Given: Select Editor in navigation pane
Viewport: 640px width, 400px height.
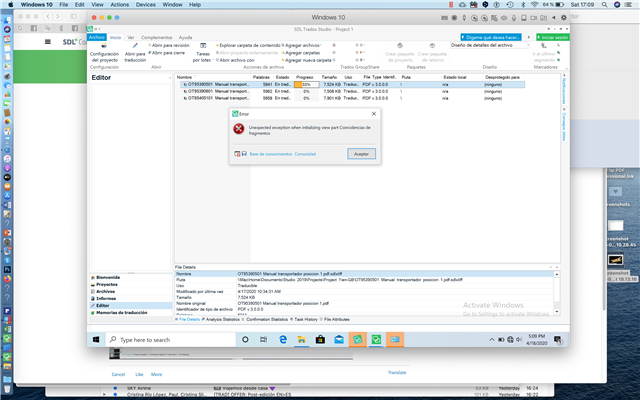Looking at the screenshot, I should pos(131,305).
